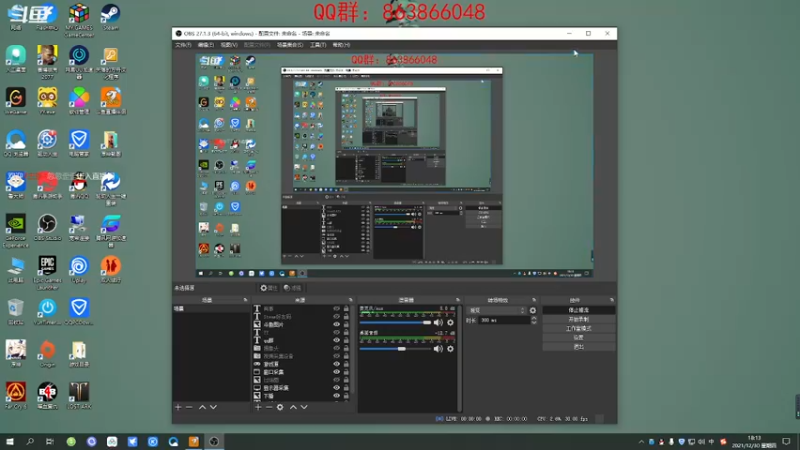This screenshot has height=450, width=800.
Task: Open the GeForce Experience desktop shortcut
Action: pyautogui.click(x=16, y=231)
